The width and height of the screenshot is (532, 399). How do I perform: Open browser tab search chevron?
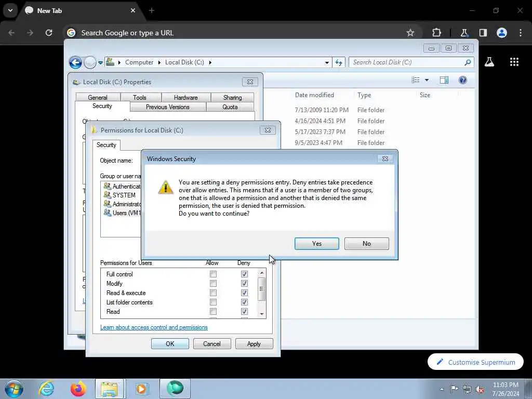pyautogui.click(x=10, y=10)
